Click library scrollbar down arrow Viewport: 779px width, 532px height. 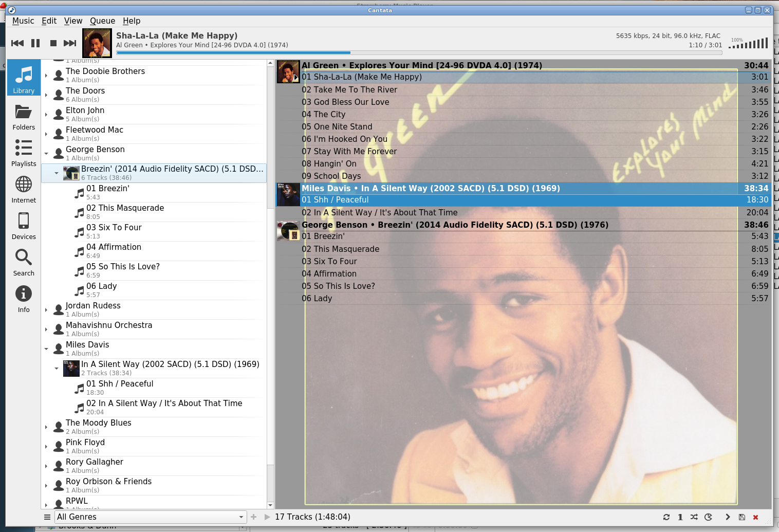coord(270,505)
